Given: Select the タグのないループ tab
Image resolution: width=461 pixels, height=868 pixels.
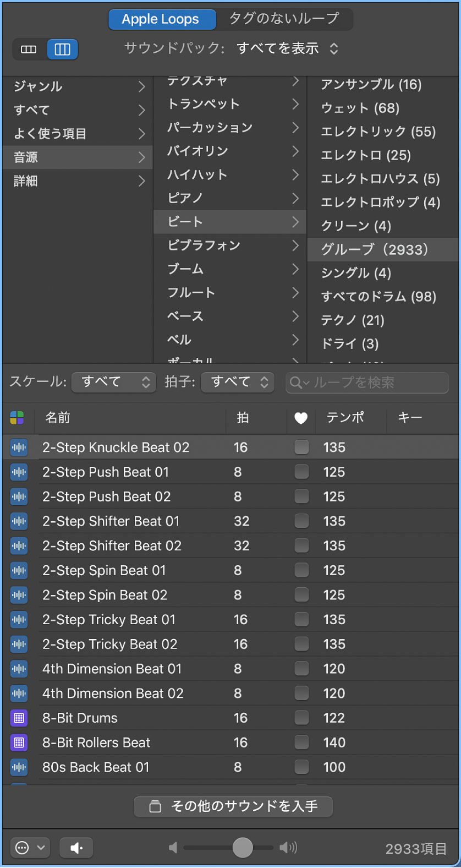Looking at the screenshot, I should (284, 19).
